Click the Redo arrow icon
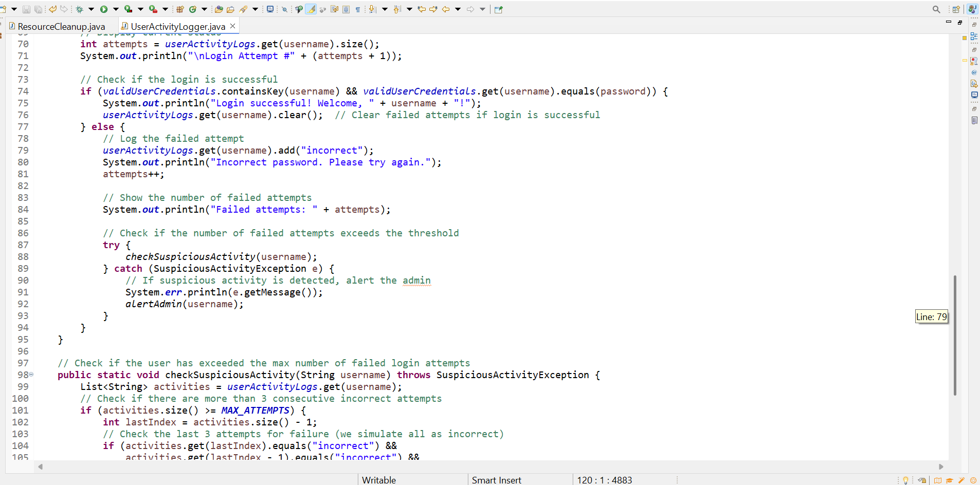The image size is (980, 485). 64,9
